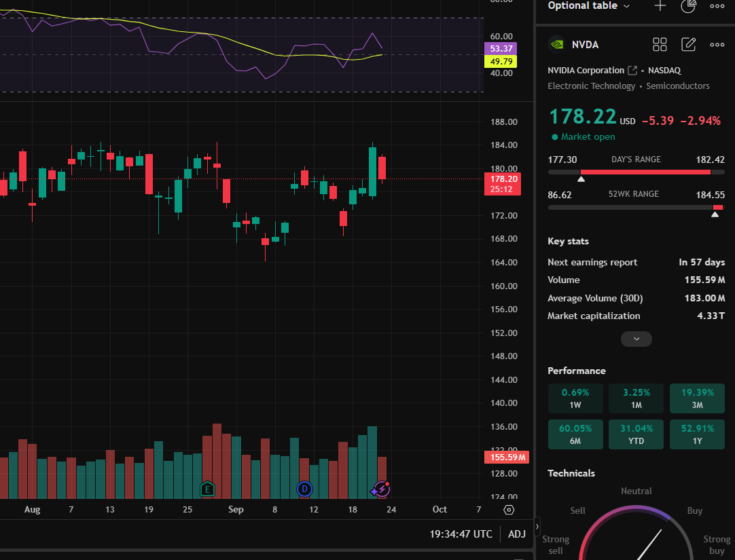This screenshot has width=735, height=560.
Task: Select the 6M performance tile
Action: 575,434
